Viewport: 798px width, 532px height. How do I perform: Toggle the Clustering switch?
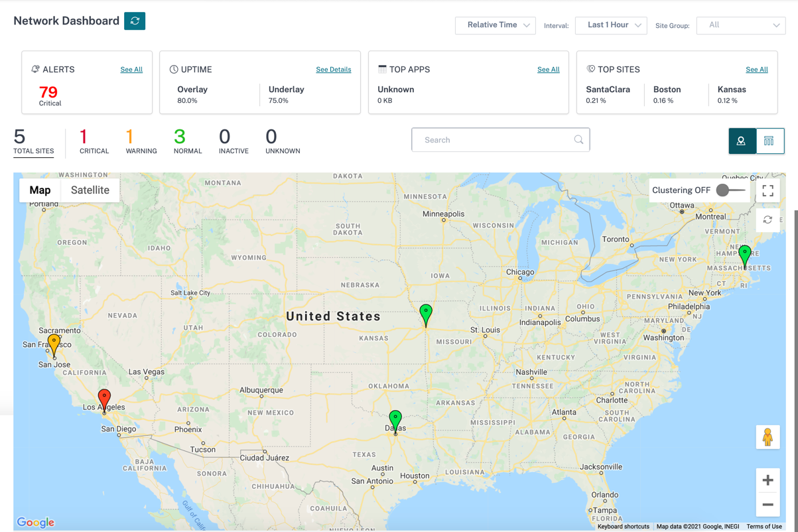pos(731,190)
